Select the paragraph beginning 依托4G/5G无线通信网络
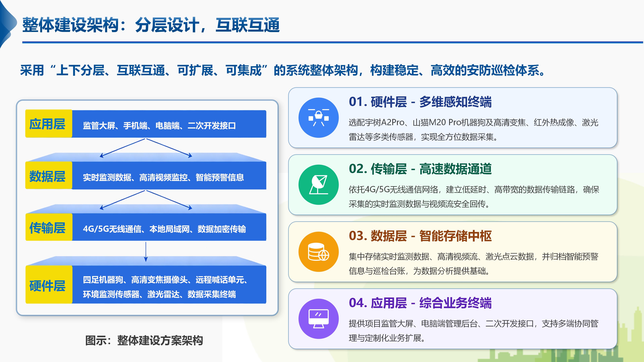This screenshot has width=644, height=362. tap(474, 197)
